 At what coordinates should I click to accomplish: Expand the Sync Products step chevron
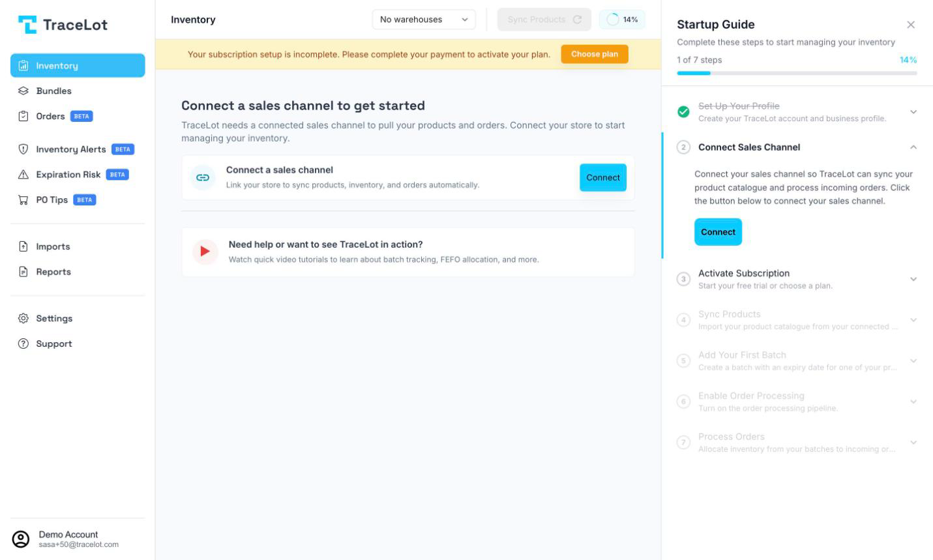click(913, 319)
